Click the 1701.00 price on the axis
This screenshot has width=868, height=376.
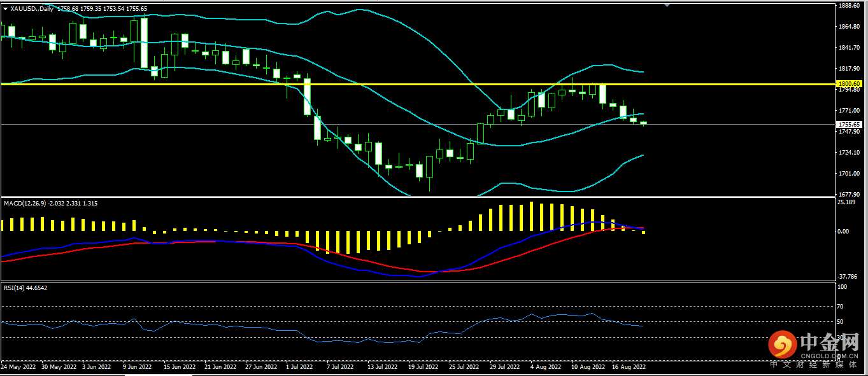pyautogui.click(x=850, y=174)
